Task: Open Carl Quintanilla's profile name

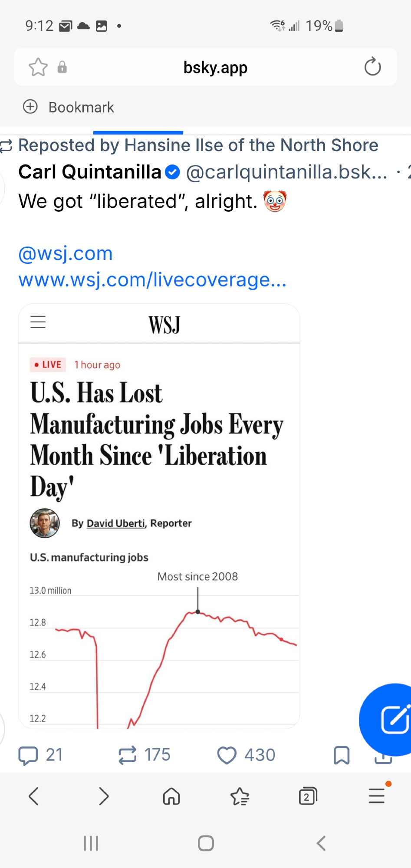Action: click(90, 172)
